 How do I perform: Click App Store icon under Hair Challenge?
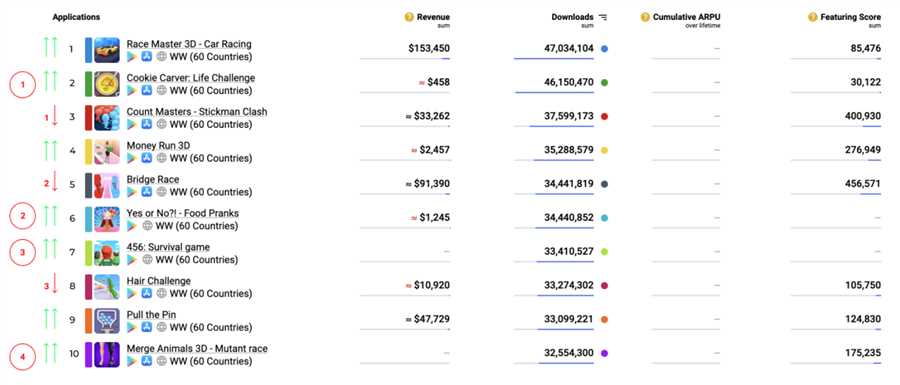[147, 294]
